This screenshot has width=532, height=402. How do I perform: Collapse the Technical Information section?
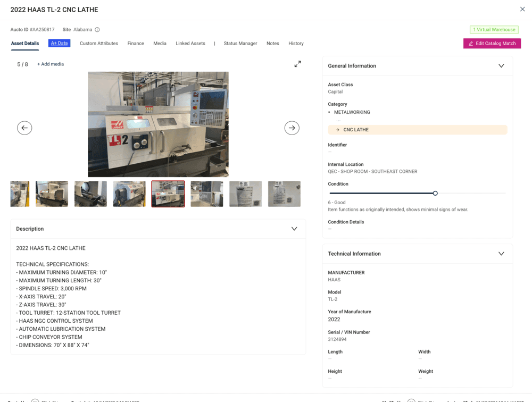tap(501, 254)
